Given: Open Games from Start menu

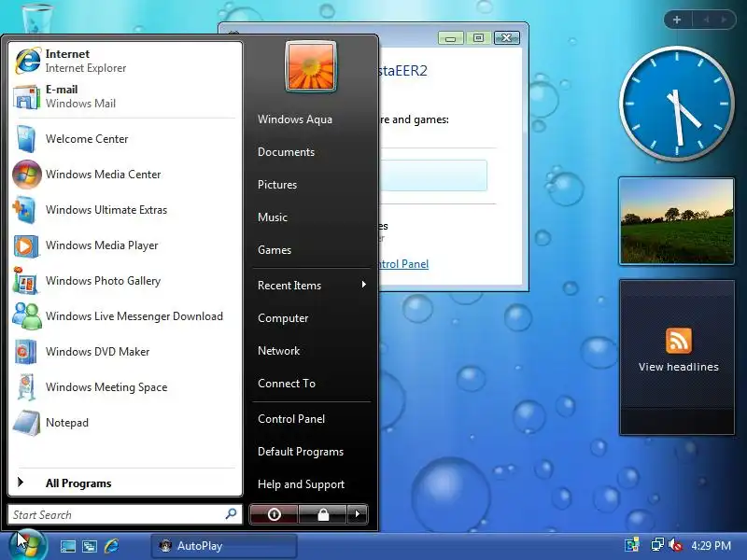Looking at the screenshot, I should [x=275, y=250].
